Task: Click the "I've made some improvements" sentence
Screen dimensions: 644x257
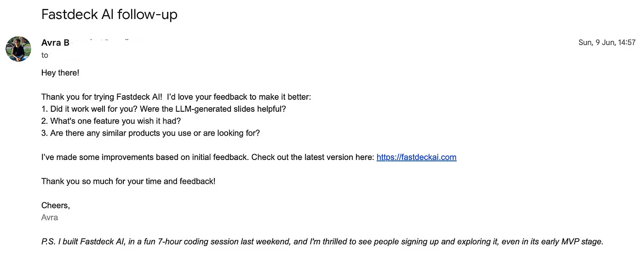Action: click(x=144, y=157)
